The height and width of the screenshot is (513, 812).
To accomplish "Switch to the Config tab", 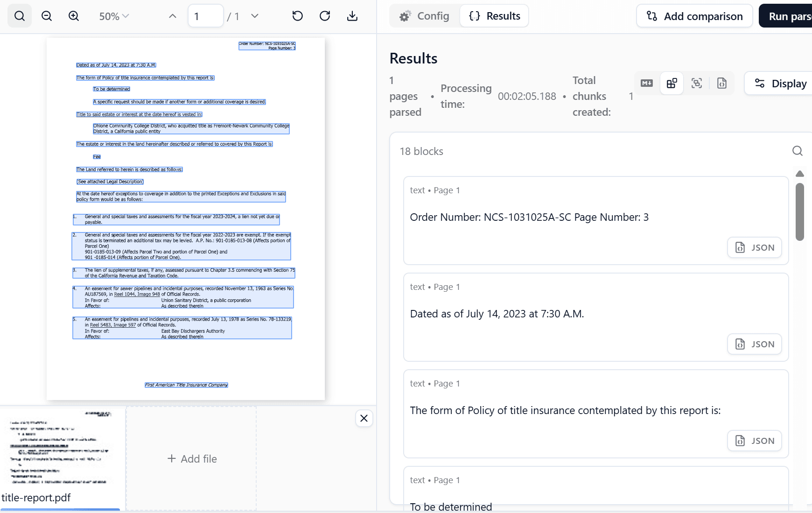I will tap(425, 15).
